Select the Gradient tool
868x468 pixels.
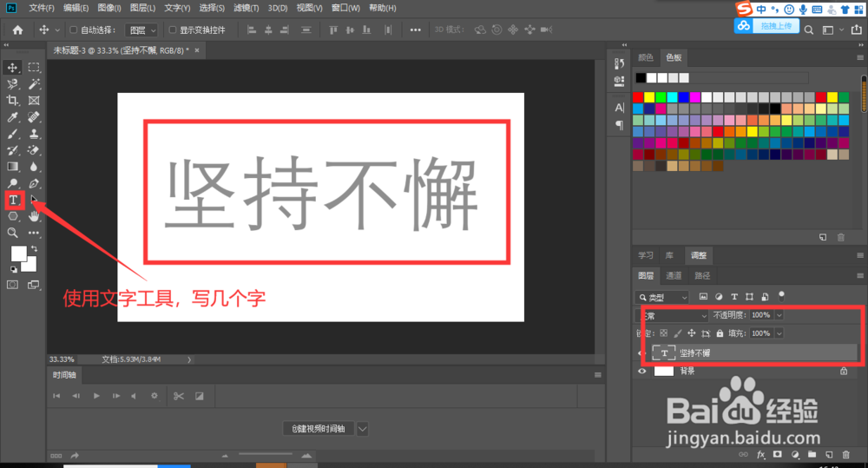point(12,167)
